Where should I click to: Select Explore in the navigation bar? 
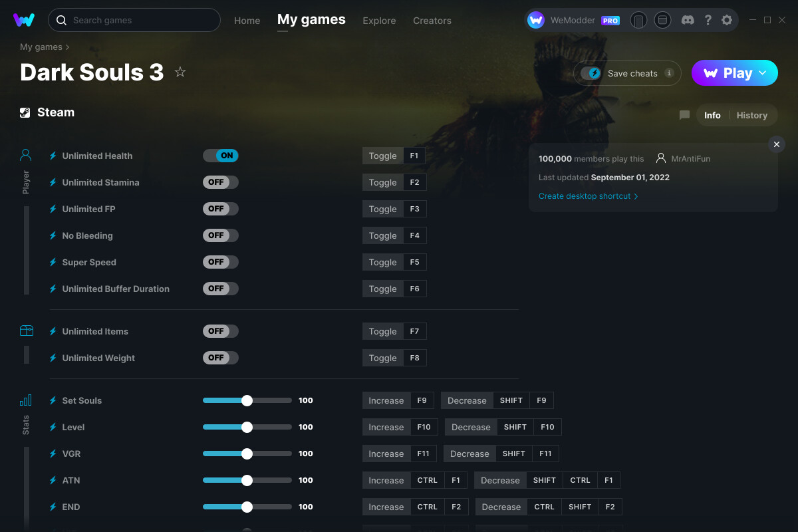click(379, 21)
